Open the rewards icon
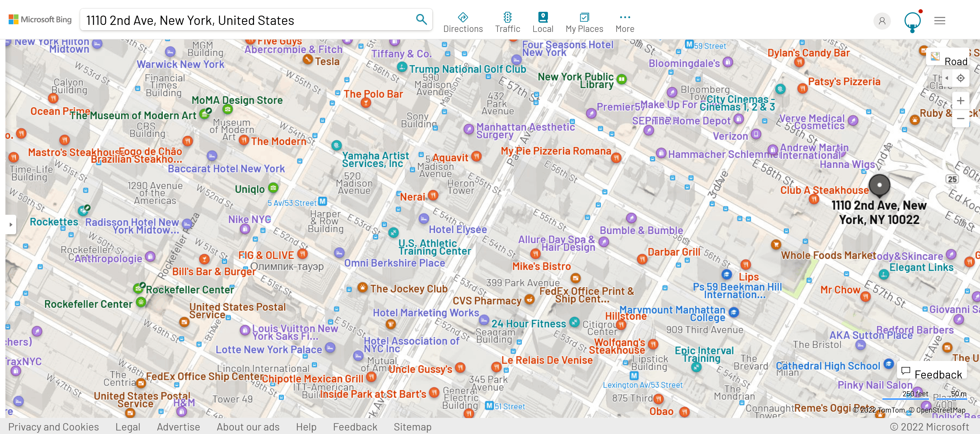Screen dimensions: 980x434 coord(912,21)
